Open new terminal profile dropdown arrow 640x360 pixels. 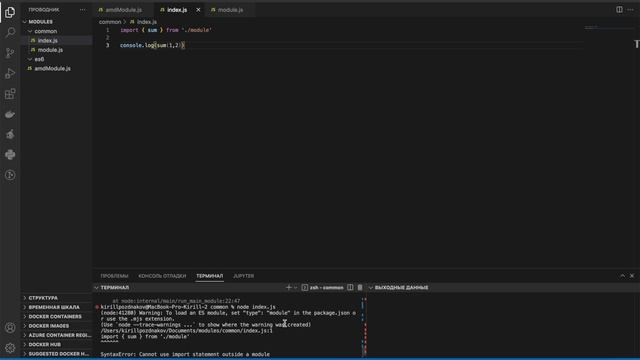296,287
